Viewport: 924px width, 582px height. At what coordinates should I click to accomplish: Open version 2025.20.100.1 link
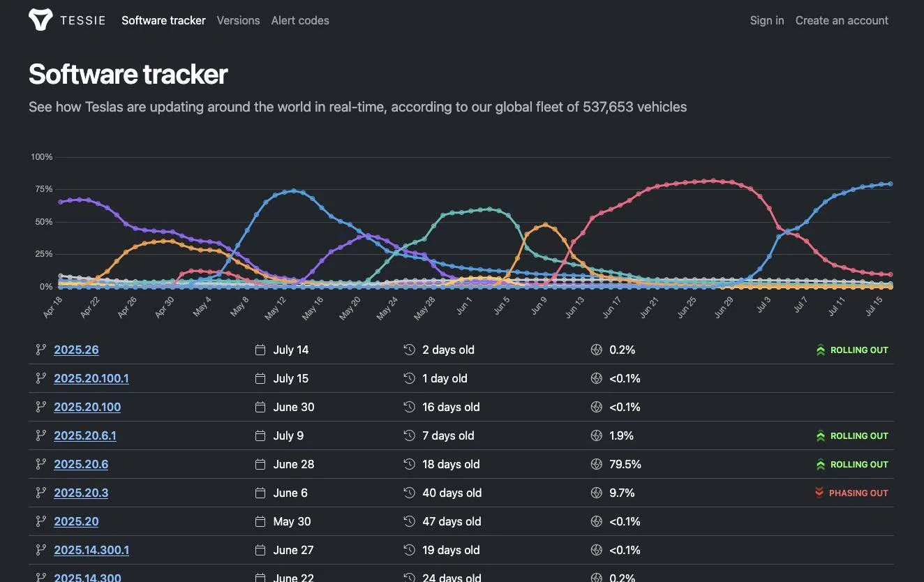point(91,378)
